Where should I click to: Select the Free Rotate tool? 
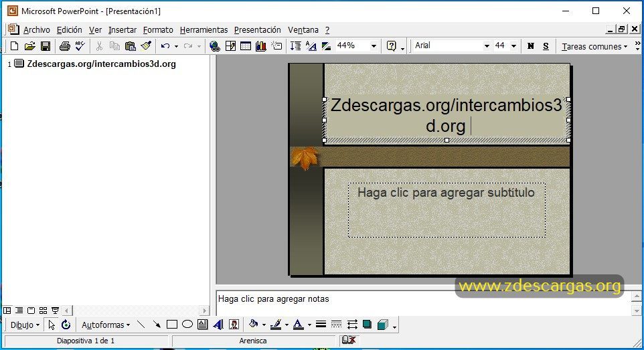pyautogui.click(x=66, y=325)
